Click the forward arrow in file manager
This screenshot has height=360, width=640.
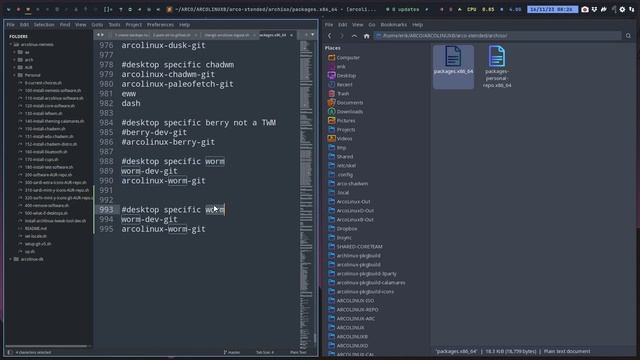tap(342, 36)
